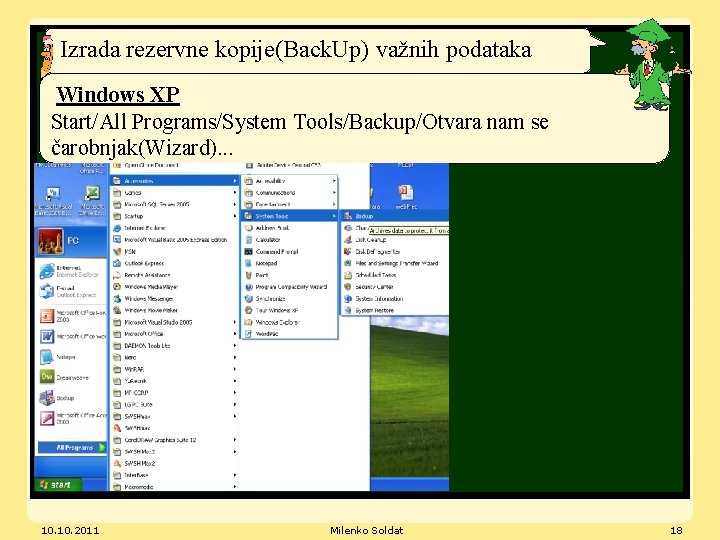Open Notepad icon in Start menu left column
This screenshot has height=540, width=720.
(47, 357)
